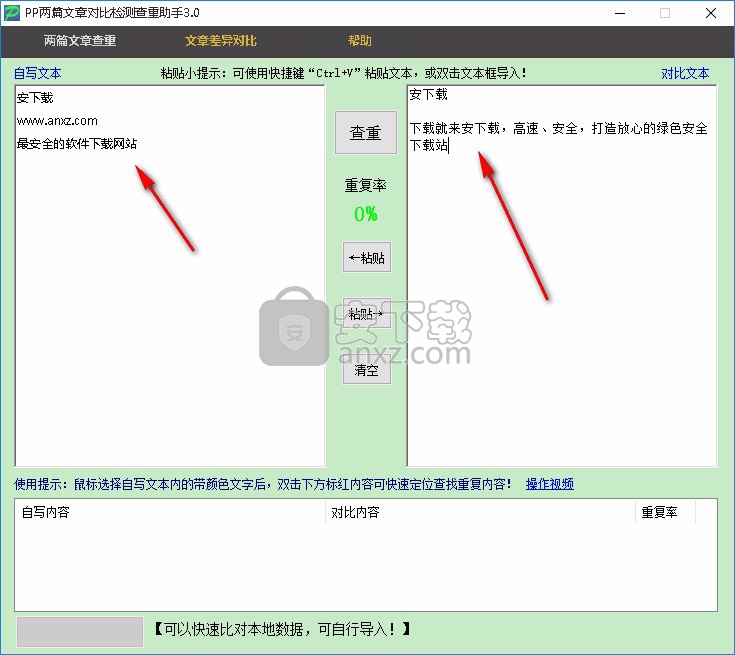This screenshot has height=655, width=735.
Task: Click the 粘贴→ button to paste right
Action: click(x=367, y=313)
